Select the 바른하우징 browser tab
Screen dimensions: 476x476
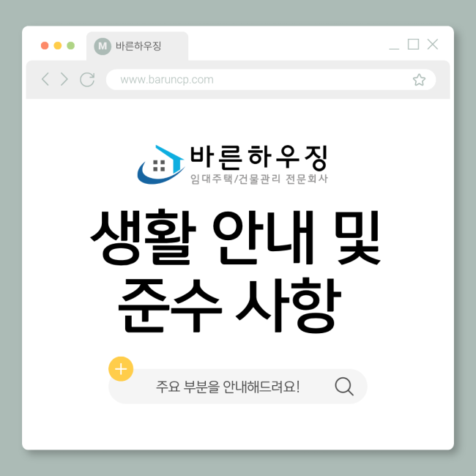[137, 46]
